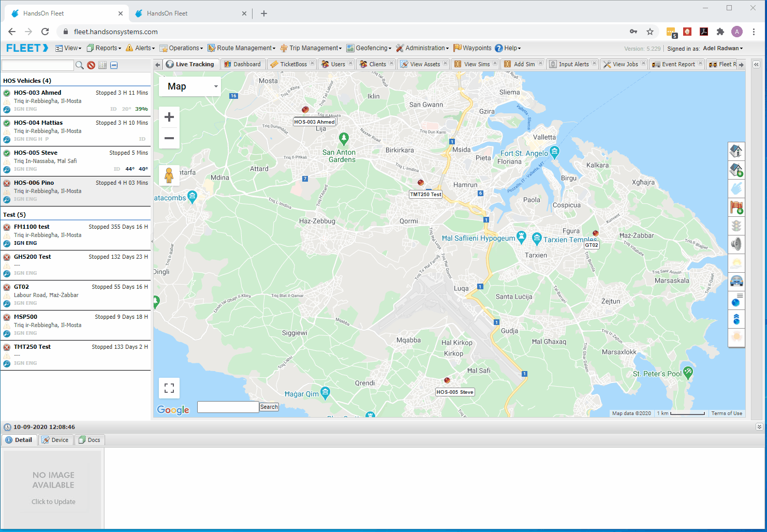
Task: Open the Detail tab in bottom panel
Action: (19, 440)
